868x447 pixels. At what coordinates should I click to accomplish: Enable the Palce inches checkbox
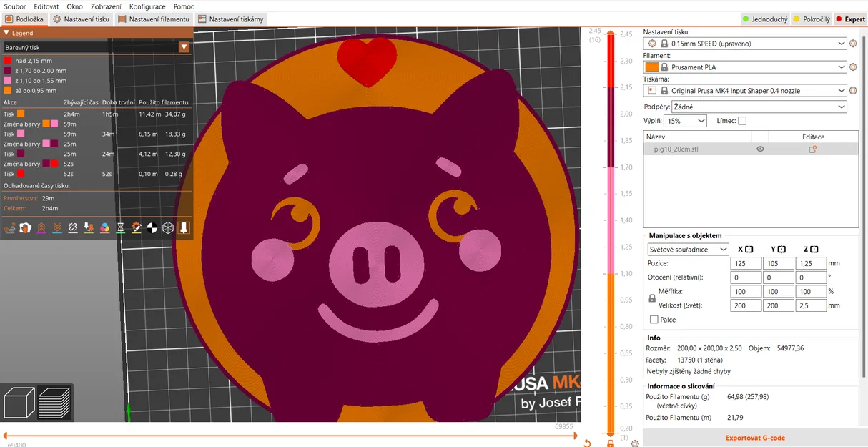654,320
